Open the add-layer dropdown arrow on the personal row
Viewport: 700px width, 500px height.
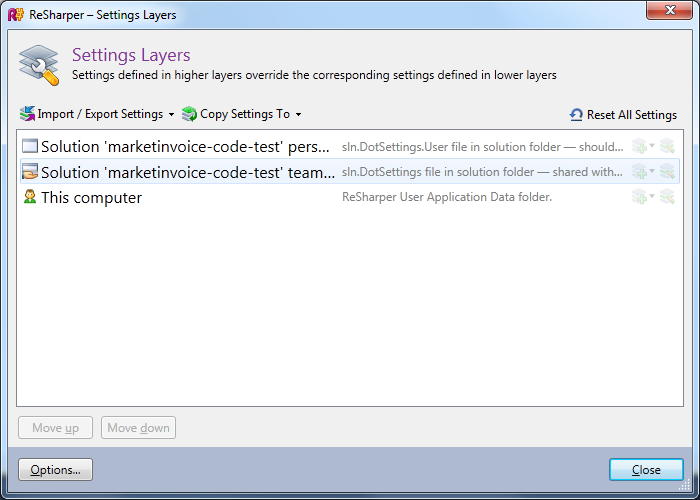coord(652,146)
